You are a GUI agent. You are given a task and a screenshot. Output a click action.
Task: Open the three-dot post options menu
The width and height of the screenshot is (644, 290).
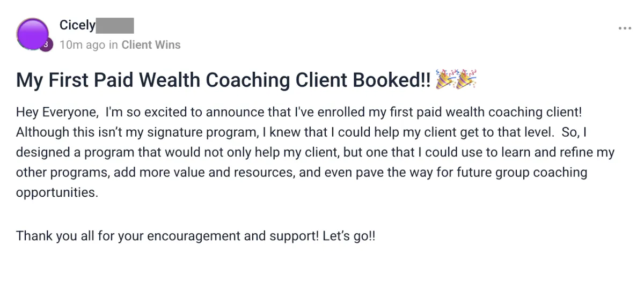[x=625, y=28]
